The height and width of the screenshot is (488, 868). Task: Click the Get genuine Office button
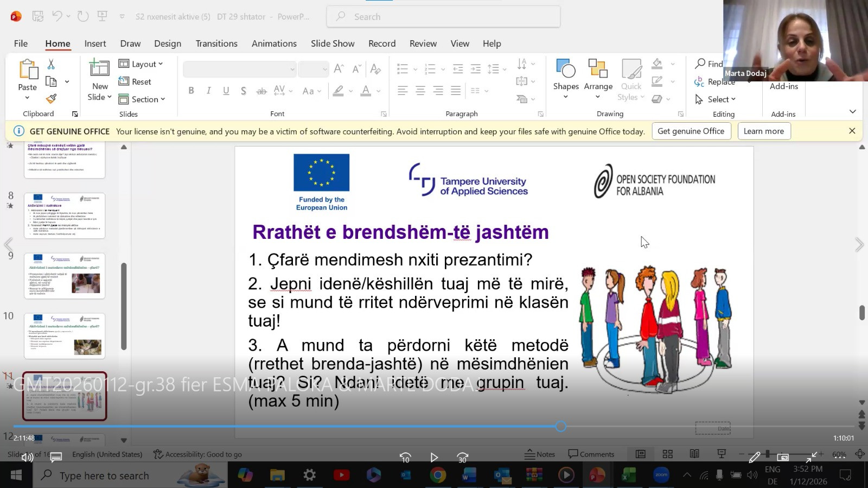tap(691, 131)
